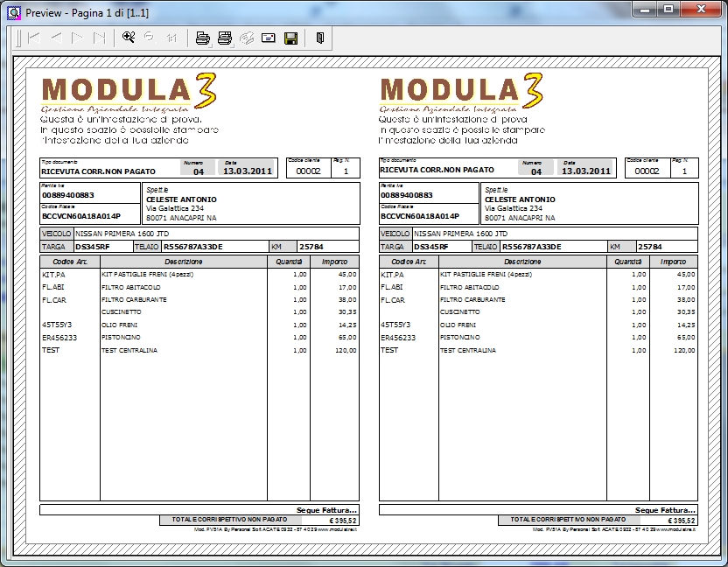Maximize the Preview window
The image size is (728, 567).
[668, 9]
